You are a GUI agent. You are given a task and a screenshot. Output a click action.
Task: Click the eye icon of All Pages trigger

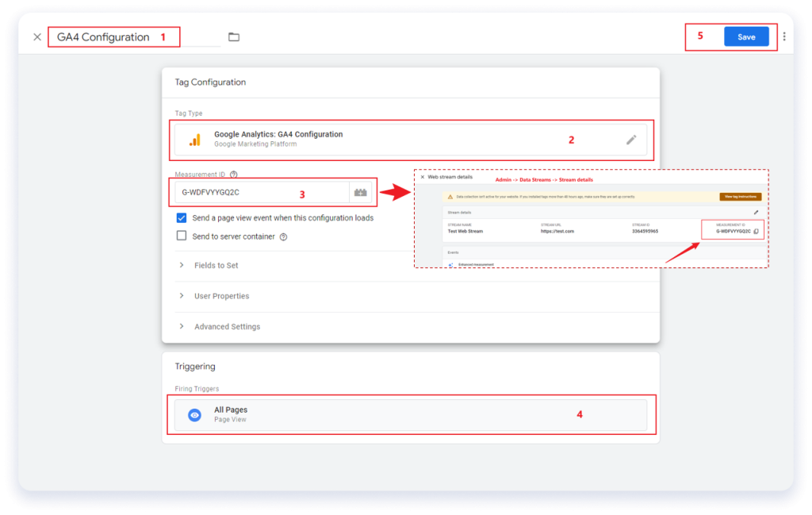pyautogui.click(x=195, y=415)
